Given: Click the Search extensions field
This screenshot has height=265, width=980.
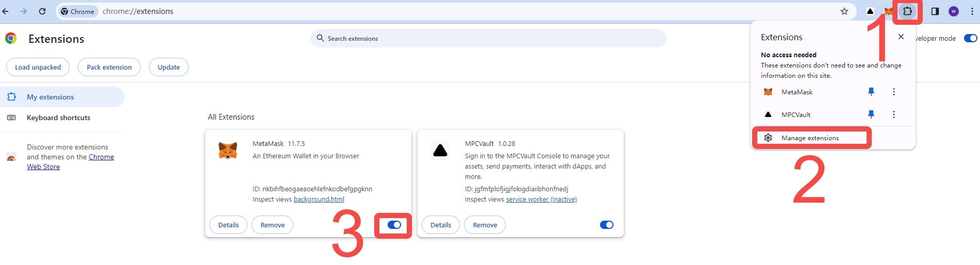Looking at the screenshot, I should tap(489, 38).
